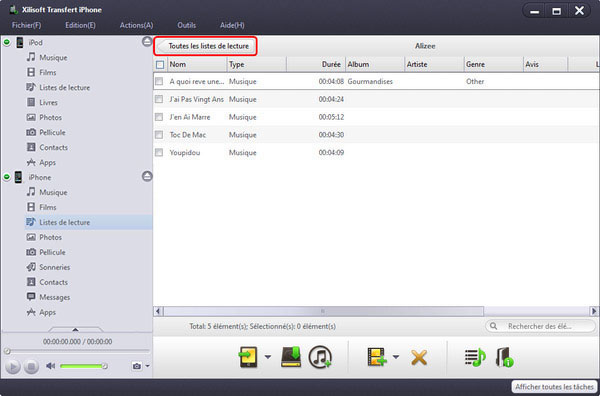Click the snapshot camera icon
Screen dimensions: 600x396
pyautogui.click(x=137, y=366)
